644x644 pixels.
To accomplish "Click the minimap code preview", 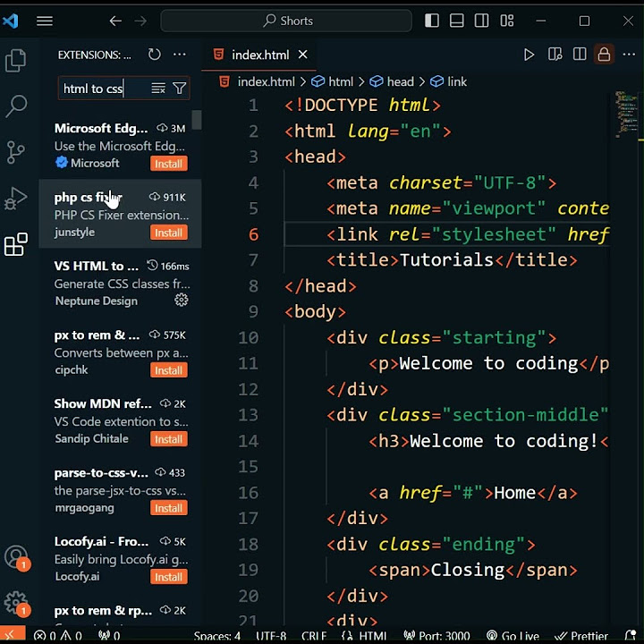I will [x=626, y=114].
